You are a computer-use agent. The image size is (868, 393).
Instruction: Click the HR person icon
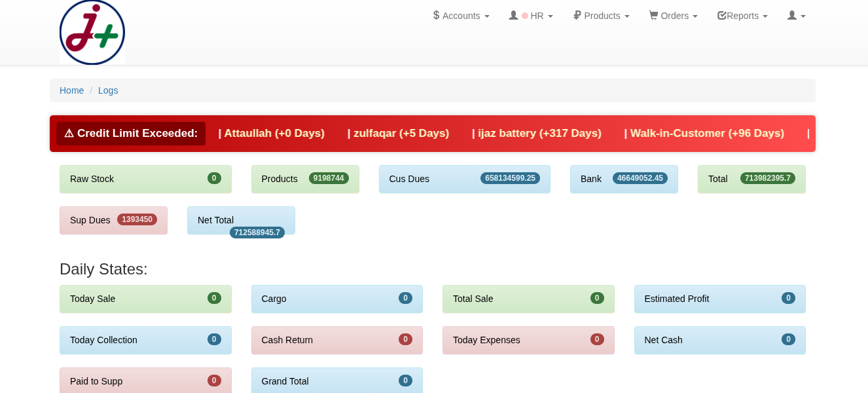coord(513,15)
